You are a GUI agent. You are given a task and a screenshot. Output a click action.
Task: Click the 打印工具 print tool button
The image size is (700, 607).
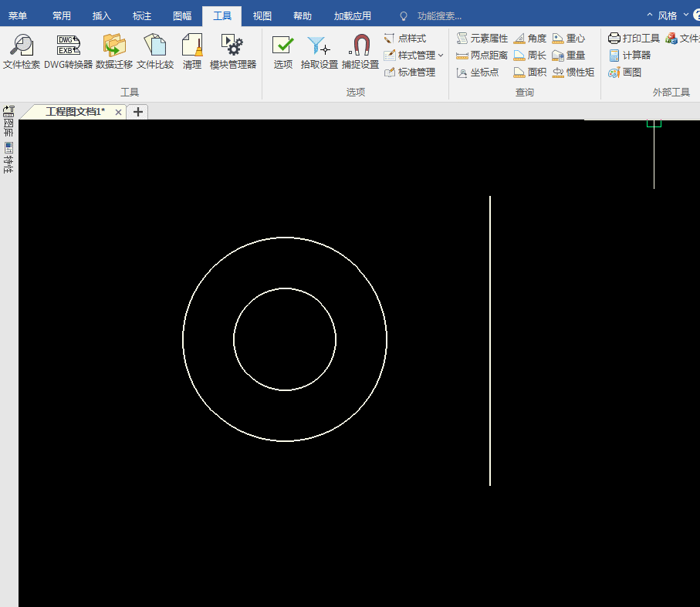pos(634,39)
